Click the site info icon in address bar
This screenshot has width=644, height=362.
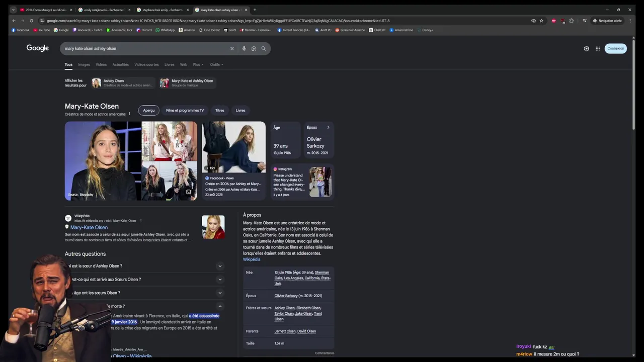coord(42,21)
